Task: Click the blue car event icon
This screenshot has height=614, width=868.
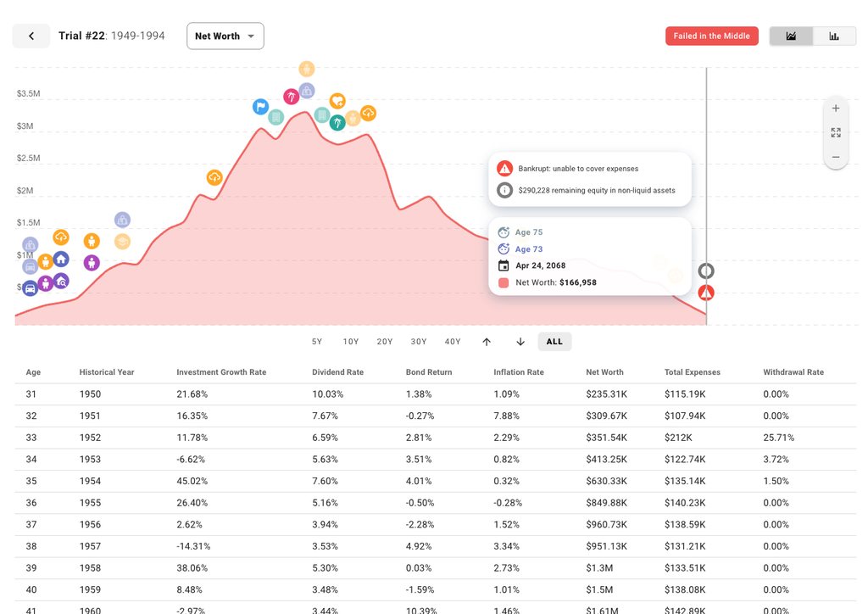Action: pyautogui.click(x=31, y=288)
